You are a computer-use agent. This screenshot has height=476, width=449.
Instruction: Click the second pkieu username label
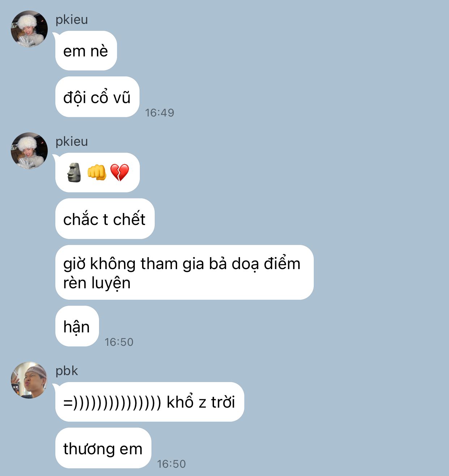(x=72, y=141)
